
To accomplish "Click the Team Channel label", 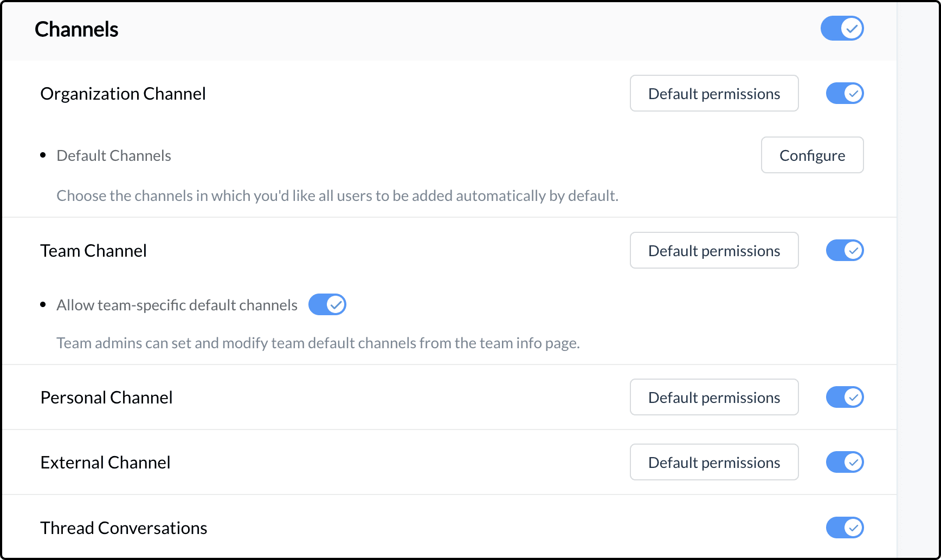I will coord(93,251).
